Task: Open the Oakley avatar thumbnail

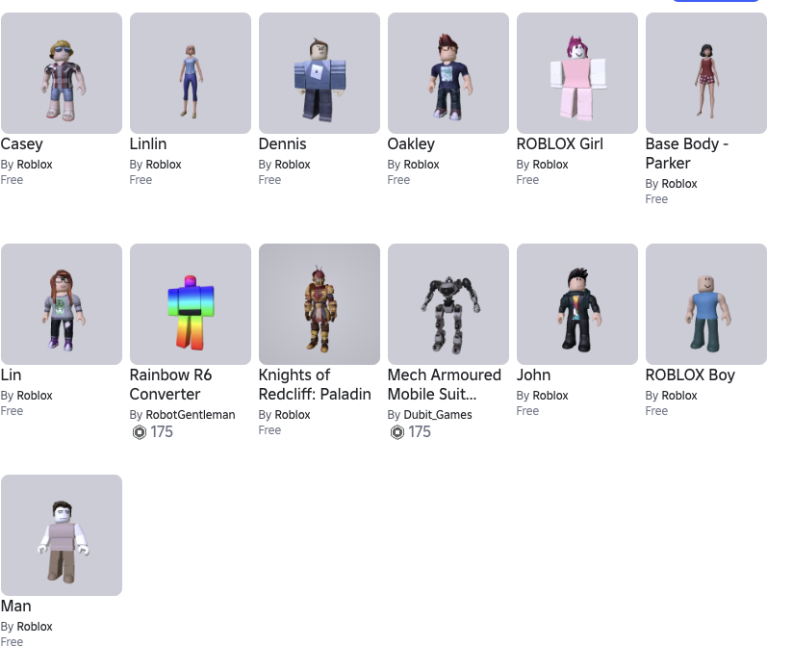Action: (x=448, y=73)
